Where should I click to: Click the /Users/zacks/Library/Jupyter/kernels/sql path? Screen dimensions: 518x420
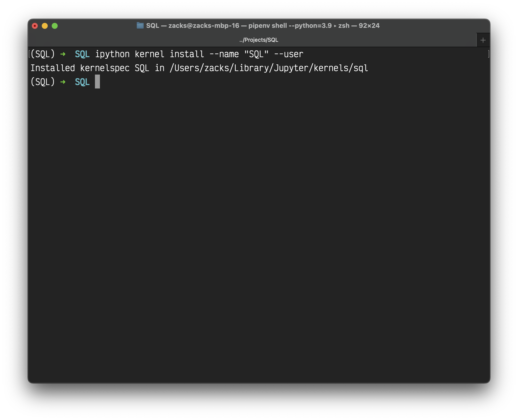point(269,68)
